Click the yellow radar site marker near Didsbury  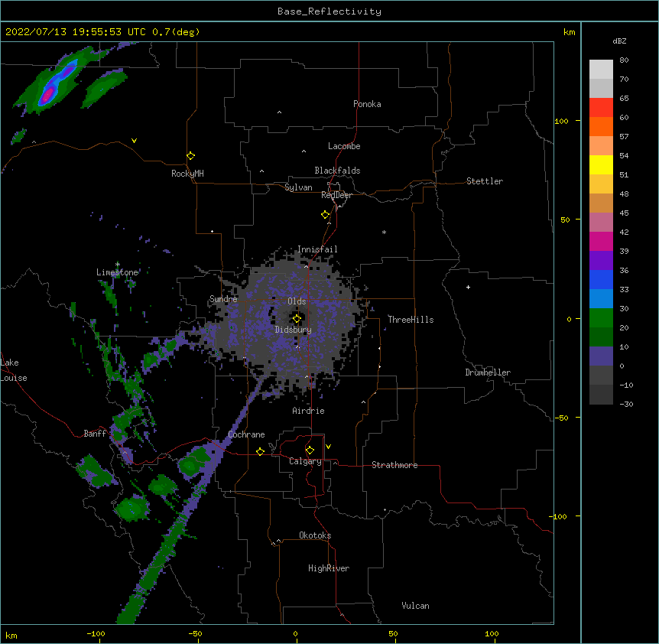coord(297,319)
